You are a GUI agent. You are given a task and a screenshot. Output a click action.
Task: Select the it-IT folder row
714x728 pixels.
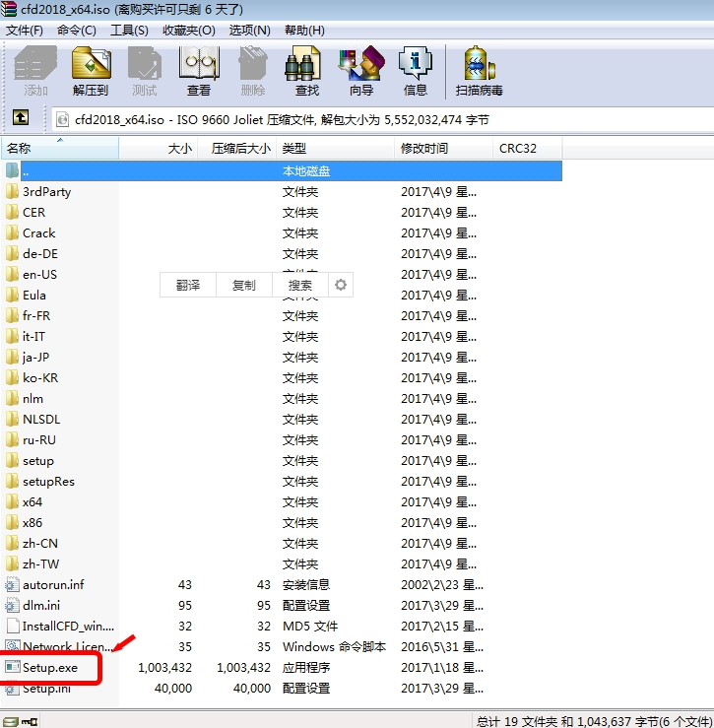(x=282, y=337)
